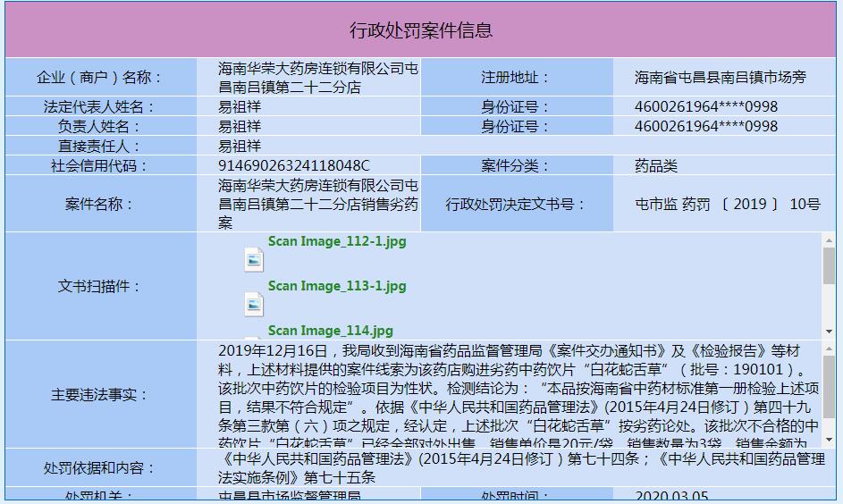Click the company name next to 企业（商户）名称

[318, 78]
